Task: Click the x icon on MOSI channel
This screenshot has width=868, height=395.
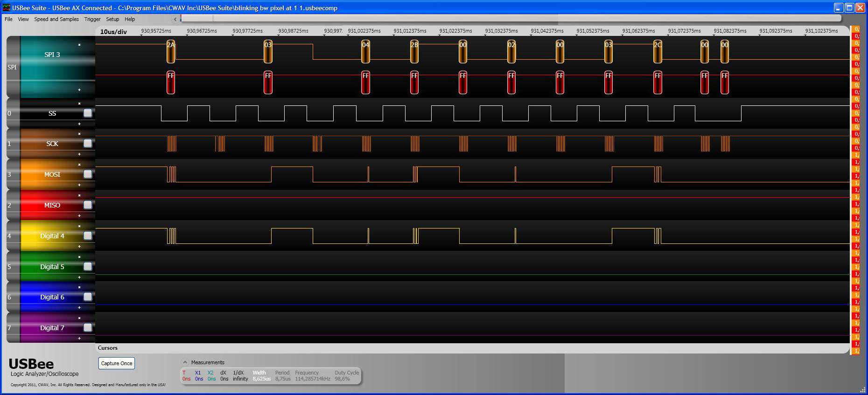Action: [x=79, y=165]
